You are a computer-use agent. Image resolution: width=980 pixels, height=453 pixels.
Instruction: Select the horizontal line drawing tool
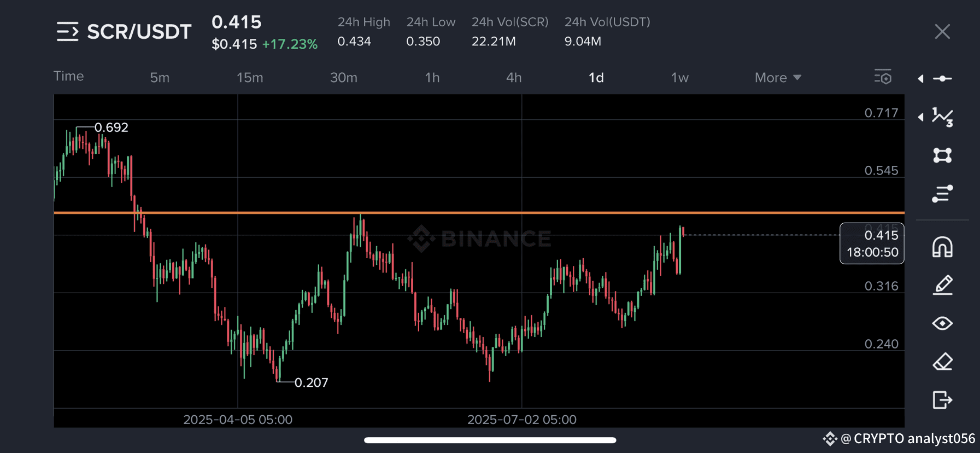pyautogui.click(x=943, y=79)
